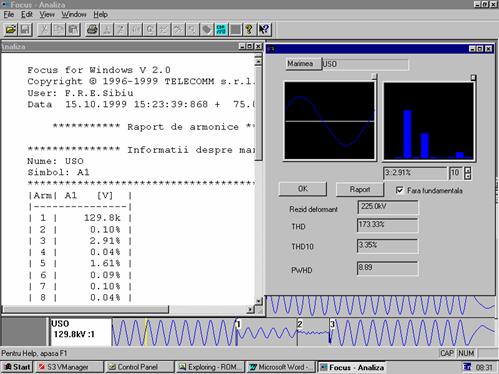Viewport: 499px width, 374px height.
Task: Click the Paste toolbar icon
Action: pyautogui.click(x=73, y=30)
